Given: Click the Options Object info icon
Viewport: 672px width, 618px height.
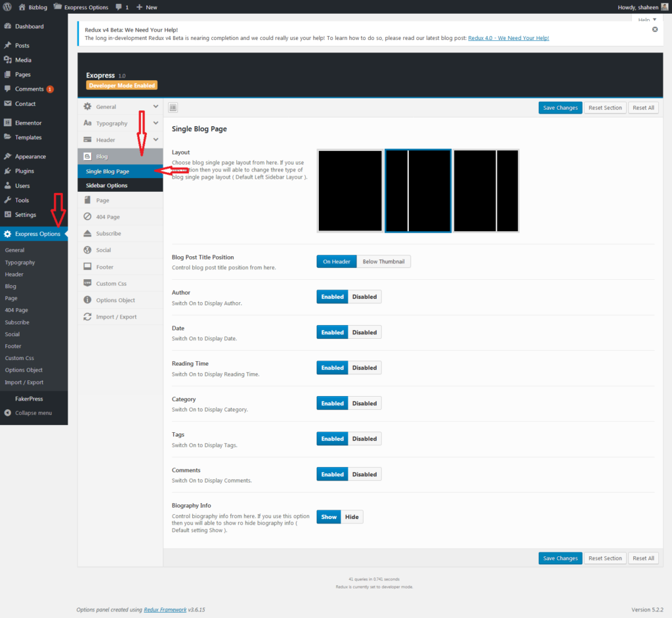Looking at the screenshot, I should pyautogui.click(x=87, y=299).
